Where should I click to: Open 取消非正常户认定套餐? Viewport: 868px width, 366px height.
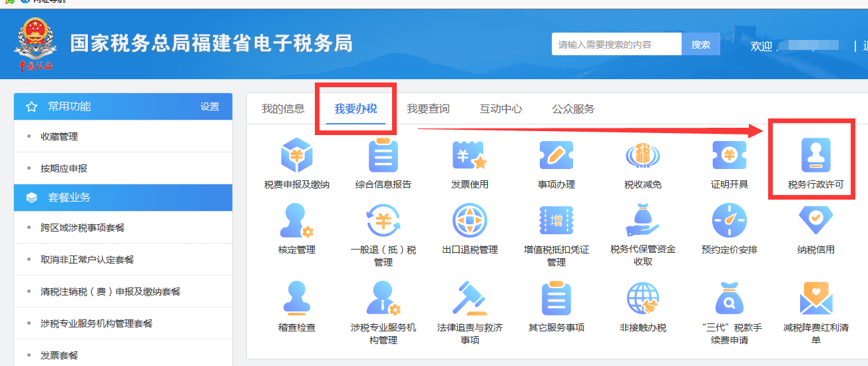pyautogui.click(x=123, y=260)
